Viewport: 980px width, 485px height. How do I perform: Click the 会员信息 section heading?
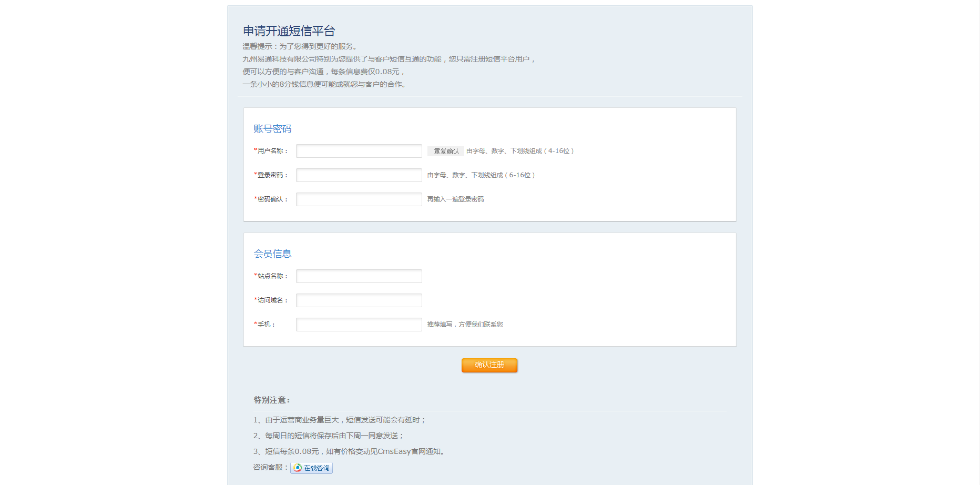(272, 254)
